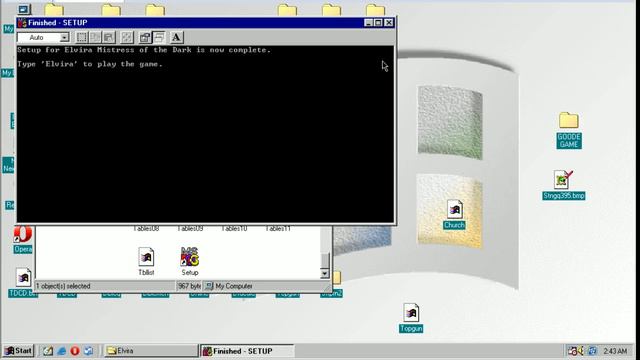Select the Stngq395.bmp desktop file
The width and height of the screenshot is (640, 360).
[564, 185]
